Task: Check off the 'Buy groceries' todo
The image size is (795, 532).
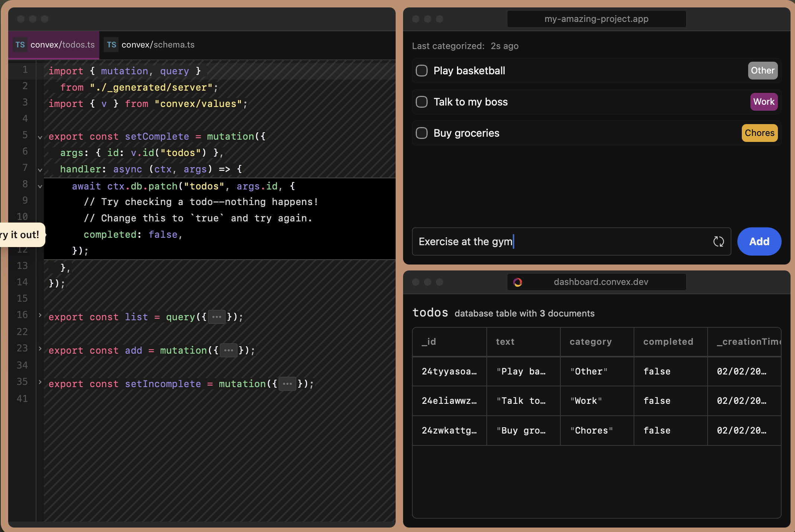Action: (x=422, y=133)
